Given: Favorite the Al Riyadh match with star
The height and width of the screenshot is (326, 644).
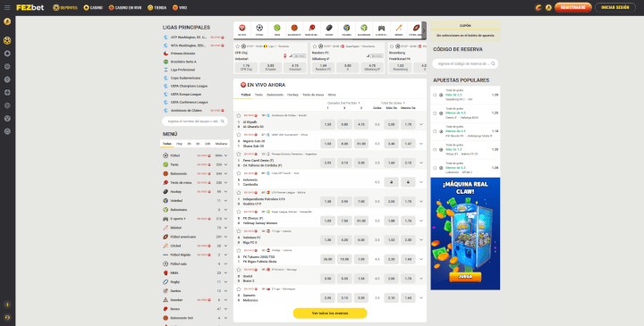Looking at the screenshot, I should [239, 115].
